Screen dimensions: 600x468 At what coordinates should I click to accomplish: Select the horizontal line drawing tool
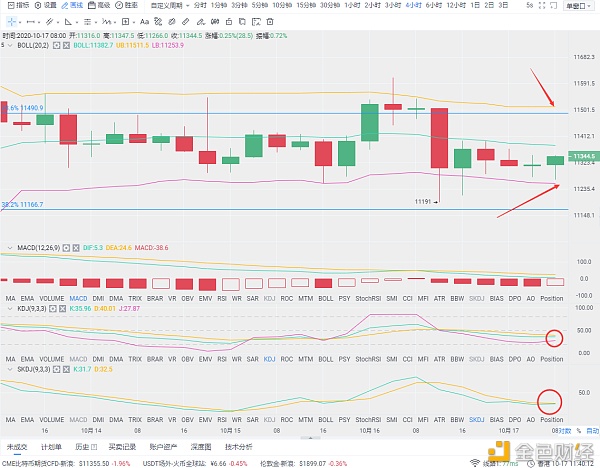[31, 22]
